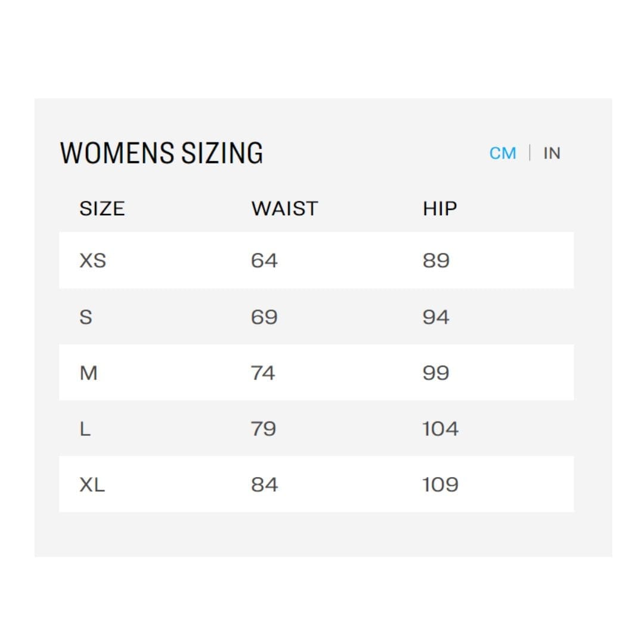The width and height of the screenshot is (644, 644).
Task: Click the WOMENS SIZING heading
Action: click(162, 153)
